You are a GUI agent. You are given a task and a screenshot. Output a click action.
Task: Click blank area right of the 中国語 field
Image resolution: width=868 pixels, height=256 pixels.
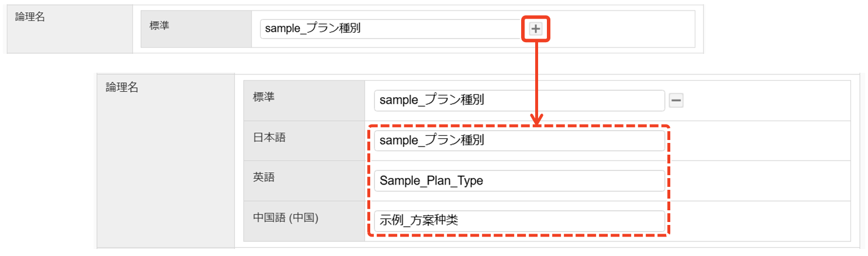coord(760,221)
